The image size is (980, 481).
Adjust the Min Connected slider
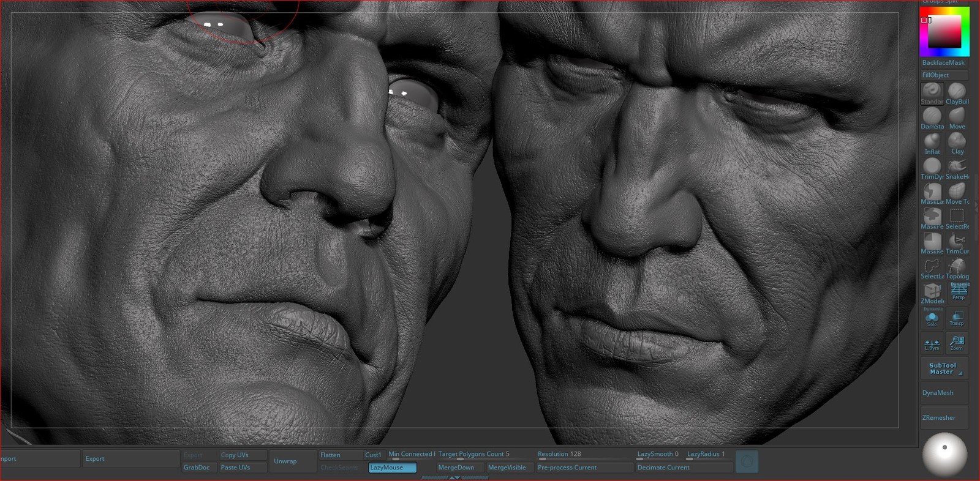pyautogui.click(x=411, y=455)
